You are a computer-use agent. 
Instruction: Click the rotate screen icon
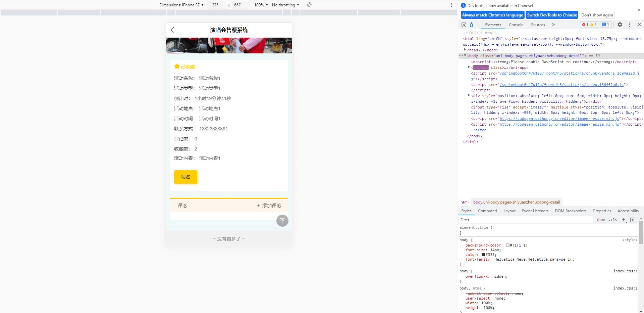tap(309, 5)
